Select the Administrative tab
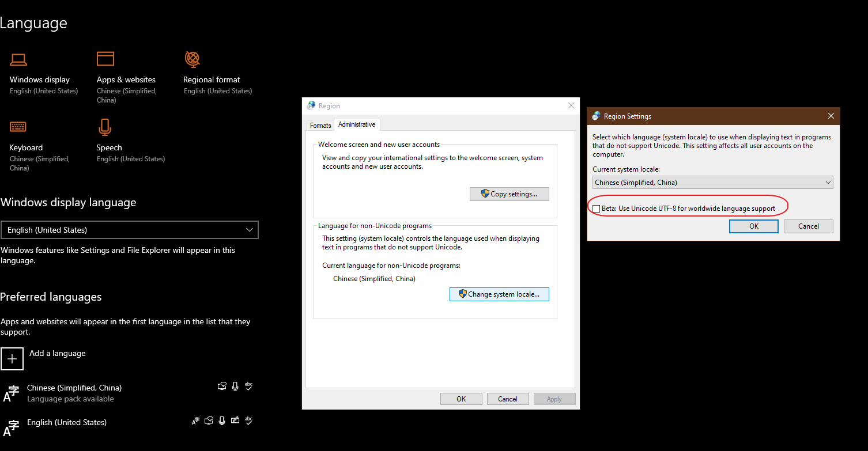This screenshot has height=451, width=868. tap(357, 124)
